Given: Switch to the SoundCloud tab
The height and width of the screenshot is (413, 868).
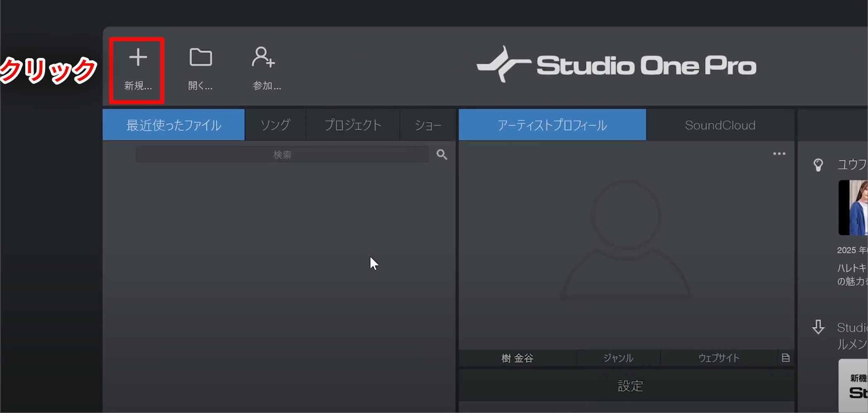Looking at the screenshot, I should point(720,125).
